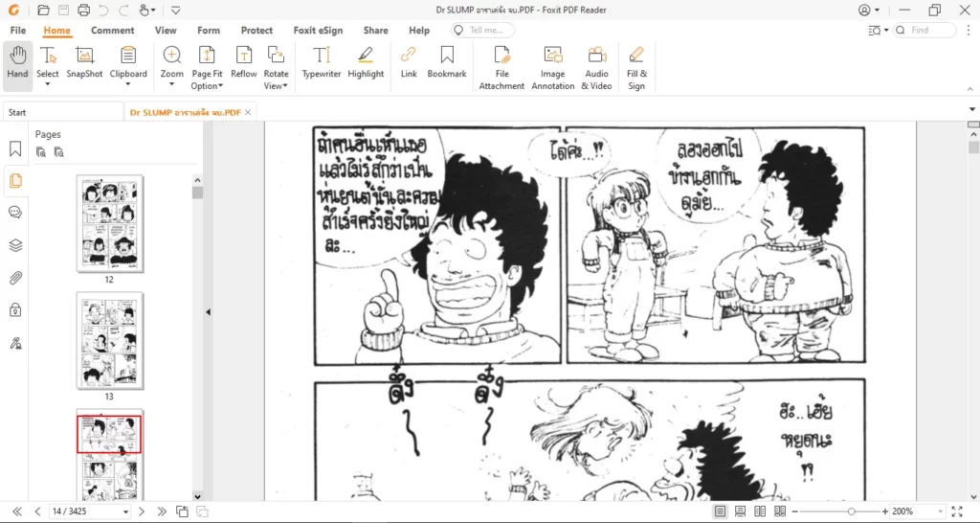The image size is (980, 523).
Task: Open Bookmarks panel in sidebar
Action: [15, 148]
